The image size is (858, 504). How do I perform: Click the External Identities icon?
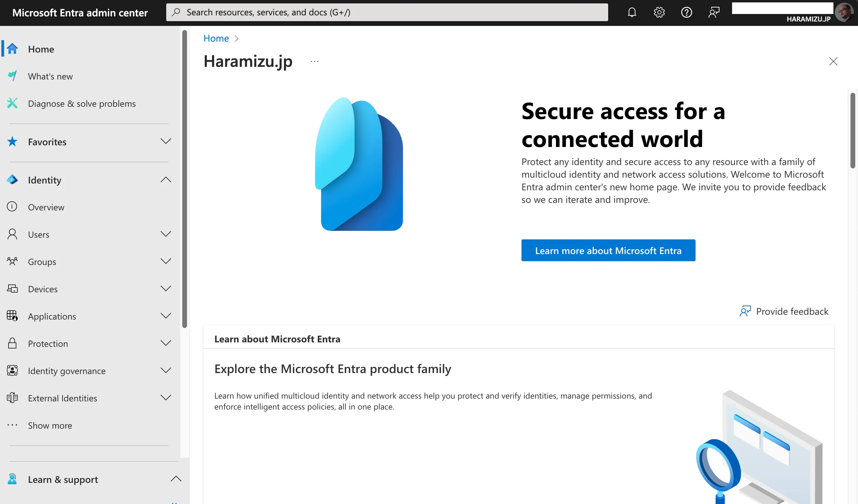coord(12,398)
